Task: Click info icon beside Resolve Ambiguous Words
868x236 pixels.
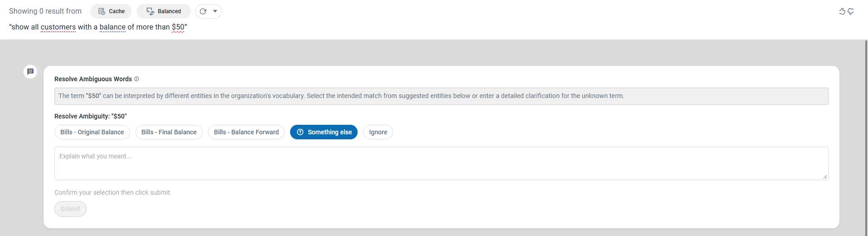Action: [x=136, y=79]
